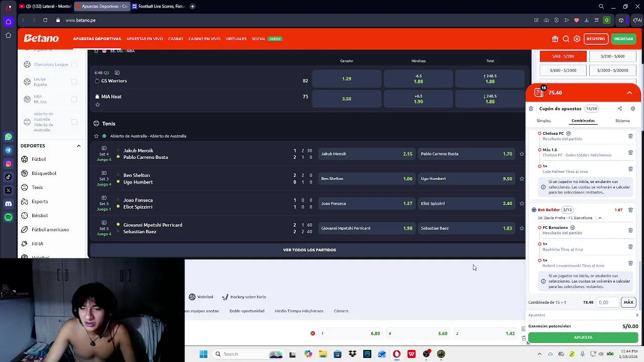Open APUESTAS EN VIVO menu
Screen dimensions: 644x362
pos(144,39)
